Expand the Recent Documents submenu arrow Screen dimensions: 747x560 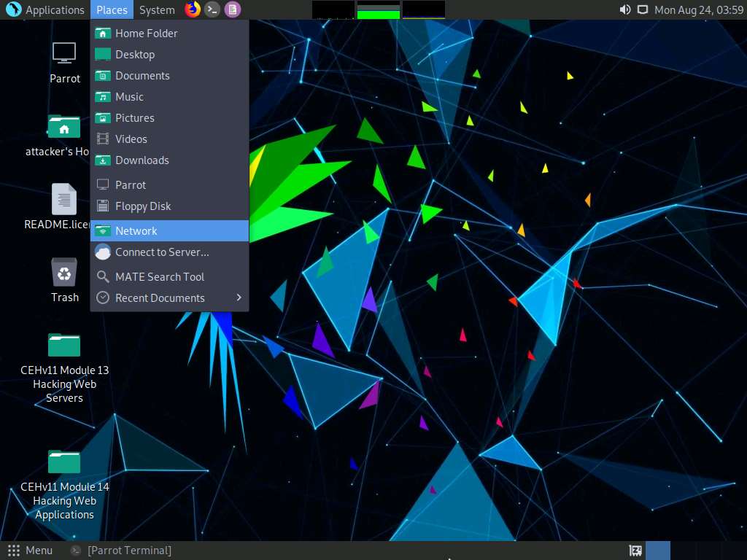tap(239, 297)
